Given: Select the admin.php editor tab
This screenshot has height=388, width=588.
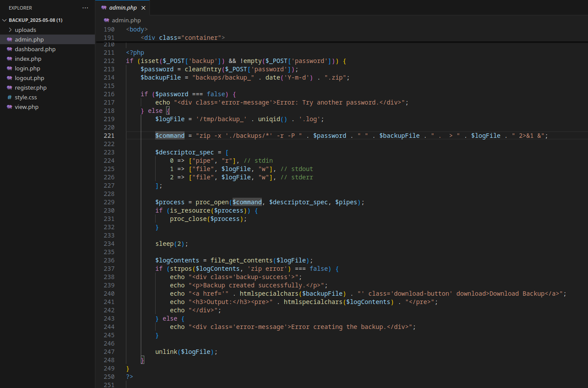Looking at the screenshot, I should [123, 8].
